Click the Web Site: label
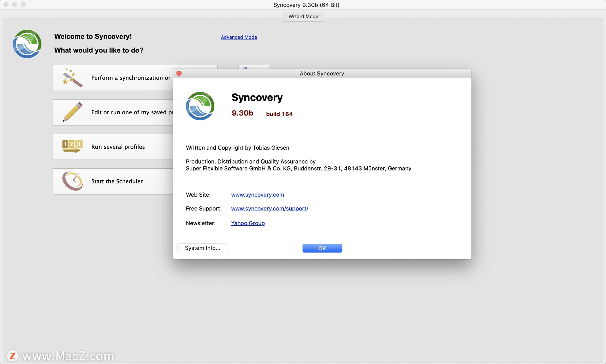606x364 pixels. tap(198, 195)
